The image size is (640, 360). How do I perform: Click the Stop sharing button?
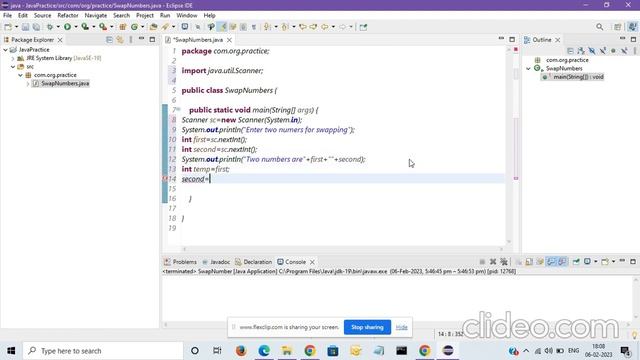[367, 327]
